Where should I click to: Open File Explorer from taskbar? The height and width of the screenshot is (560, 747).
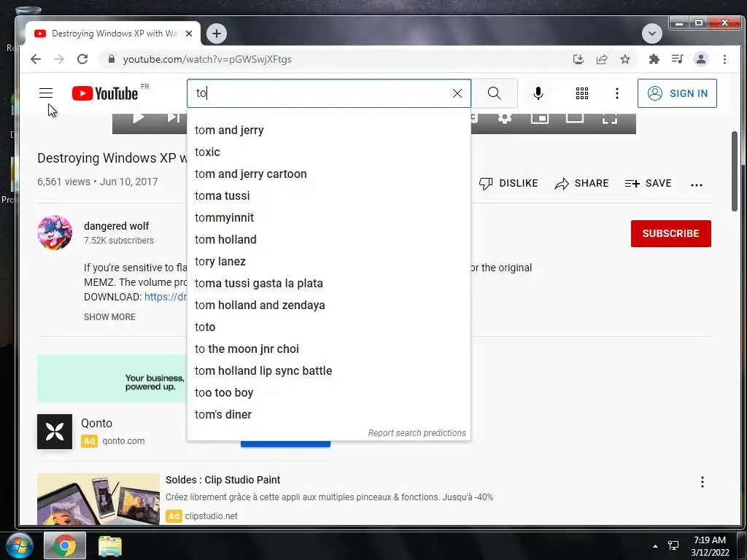[x=110, y=545]
